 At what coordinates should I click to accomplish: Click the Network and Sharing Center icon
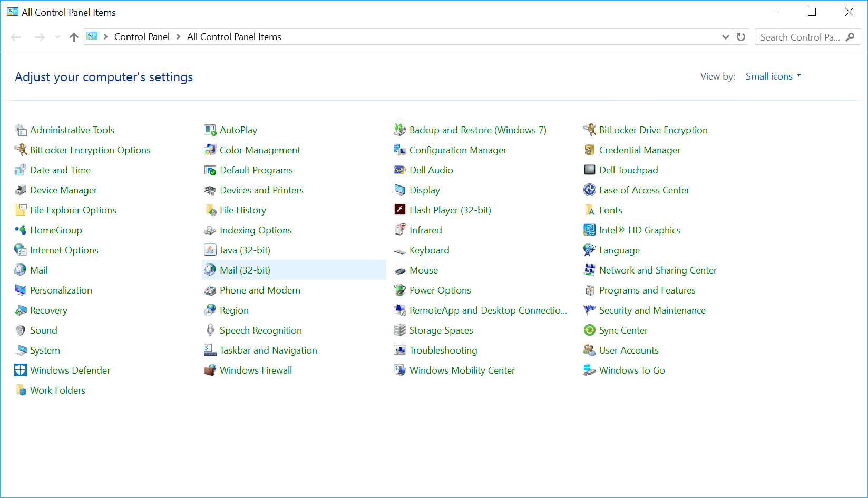tap(590, 270)
